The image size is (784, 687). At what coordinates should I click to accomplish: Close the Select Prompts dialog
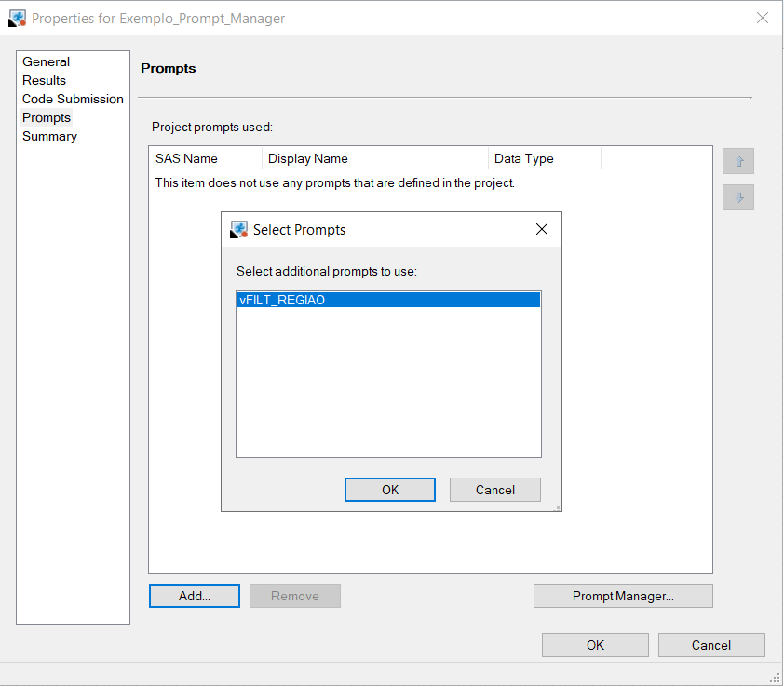(542, 228)
